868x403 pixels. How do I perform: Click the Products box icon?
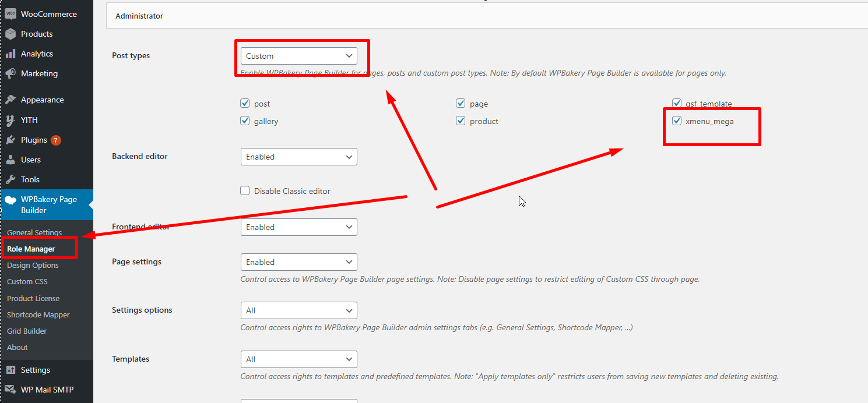[10, 34]
